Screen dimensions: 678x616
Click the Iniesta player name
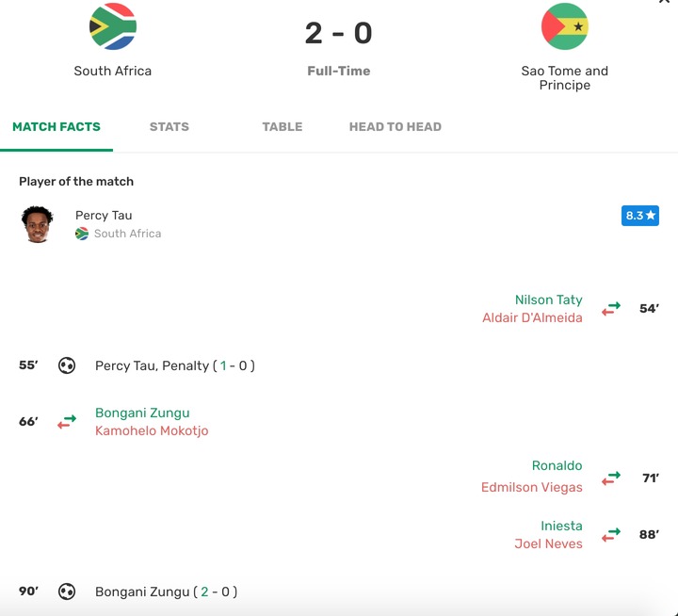[x=561, y=526]
